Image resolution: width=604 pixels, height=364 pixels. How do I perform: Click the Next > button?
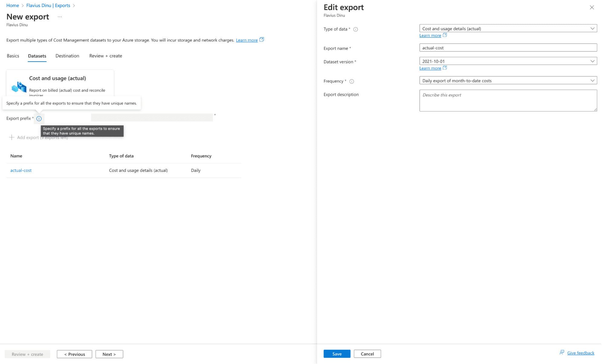[x=109, y=354]
